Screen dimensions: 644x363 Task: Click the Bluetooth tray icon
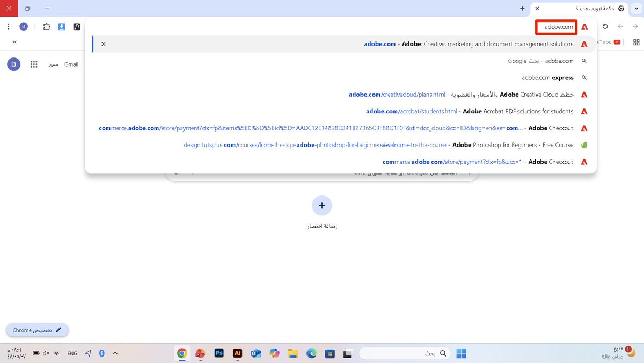pyautogui.click(x=101, y=353)
